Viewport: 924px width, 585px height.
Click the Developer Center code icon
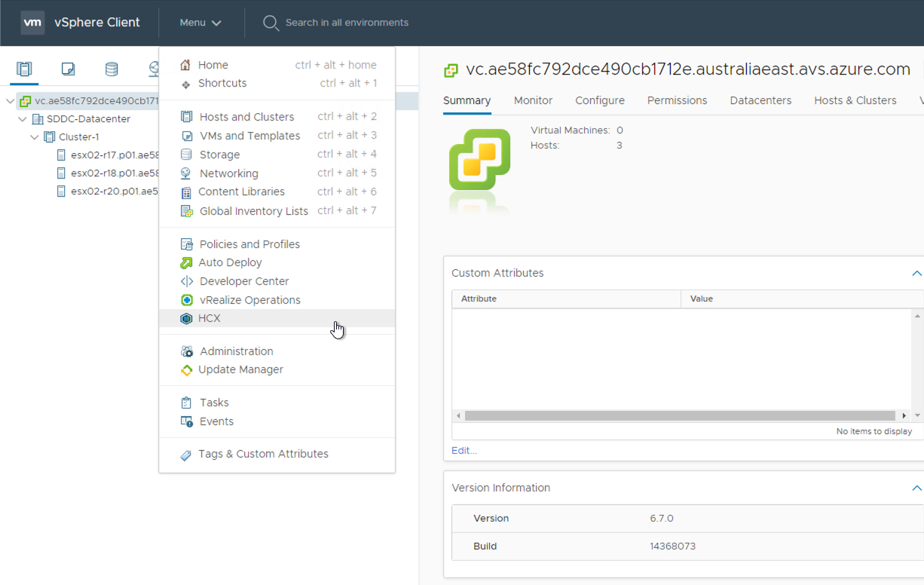(187, 281)
